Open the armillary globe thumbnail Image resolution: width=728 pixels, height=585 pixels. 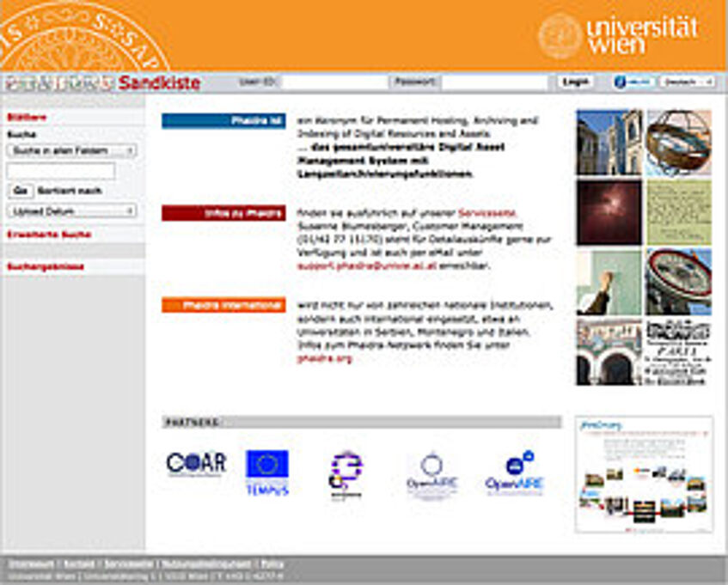click(679, 143)
